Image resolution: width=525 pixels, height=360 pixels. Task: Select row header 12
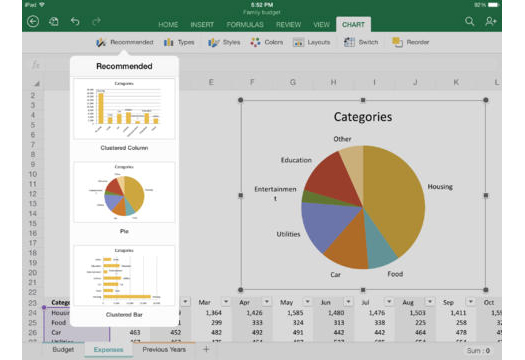[x=32, y=194]
